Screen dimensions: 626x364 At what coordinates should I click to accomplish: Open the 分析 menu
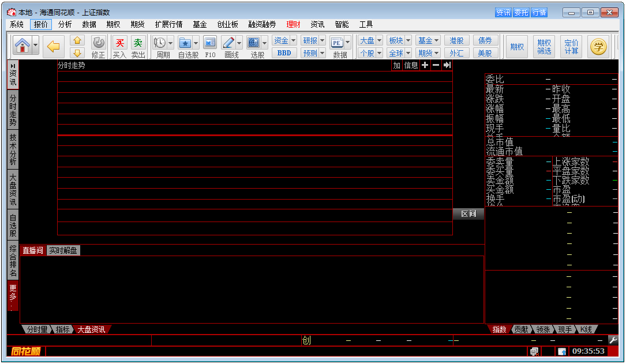tap(65, 24)
